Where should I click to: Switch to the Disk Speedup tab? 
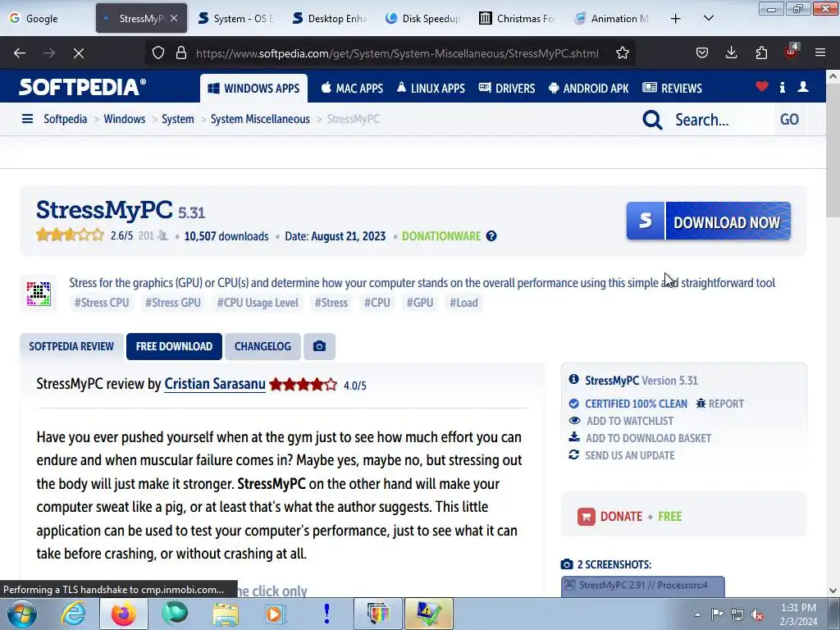[x=424, y=18]
